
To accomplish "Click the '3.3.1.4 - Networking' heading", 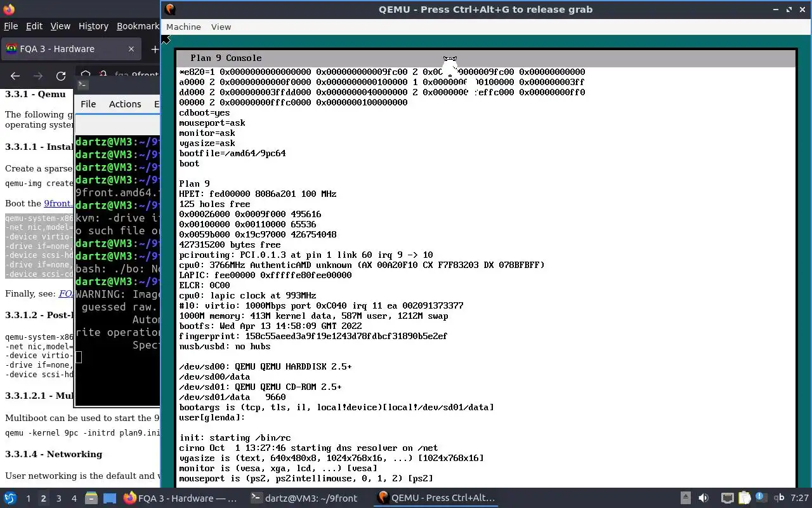I will point(53,454).
